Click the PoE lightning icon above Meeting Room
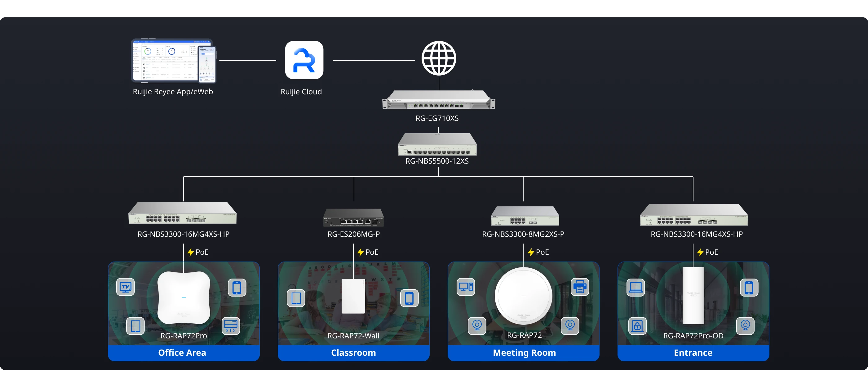This screenshot has width=868, height=370. tap(531, 252)
